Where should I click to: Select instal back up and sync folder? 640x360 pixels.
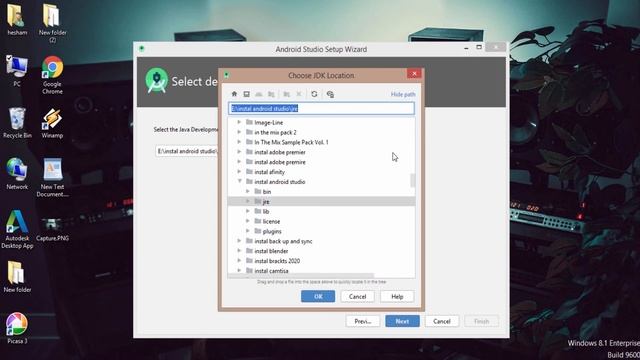283,241
